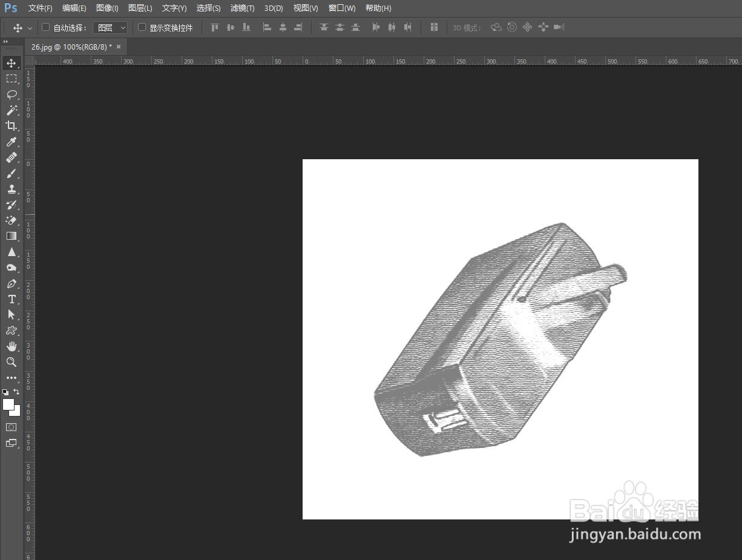Expand the toolbox with double-arrow
Screen dimensions: 742x560
(x=5, y=42)
